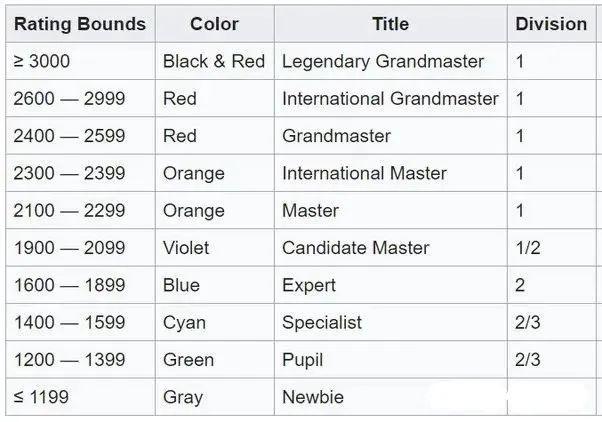Select the Black & Red color cell
The width and height of the screenshot is (602, 422).
[213, 62]
